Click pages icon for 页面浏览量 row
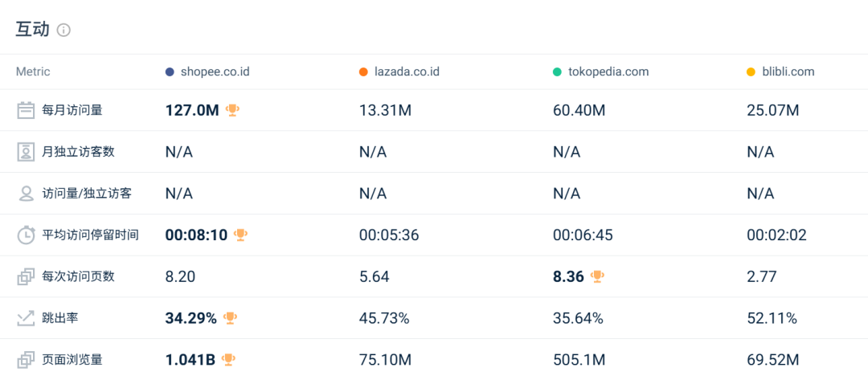Viewport: 868px width, 376px height. click(26, 360)
